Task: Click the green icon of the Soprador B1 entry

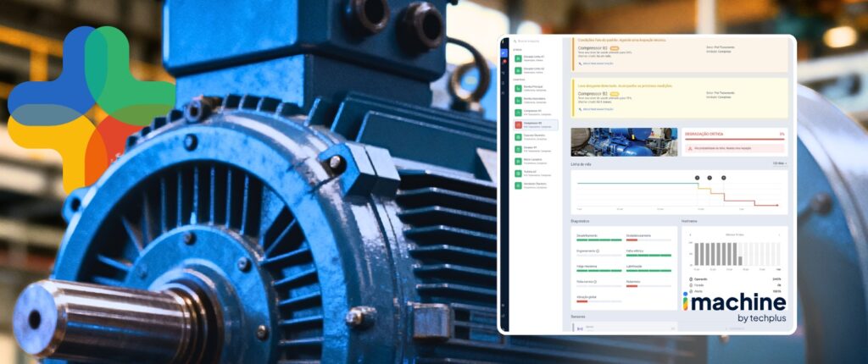Action: pyautogui.click(x=518, y=149)
